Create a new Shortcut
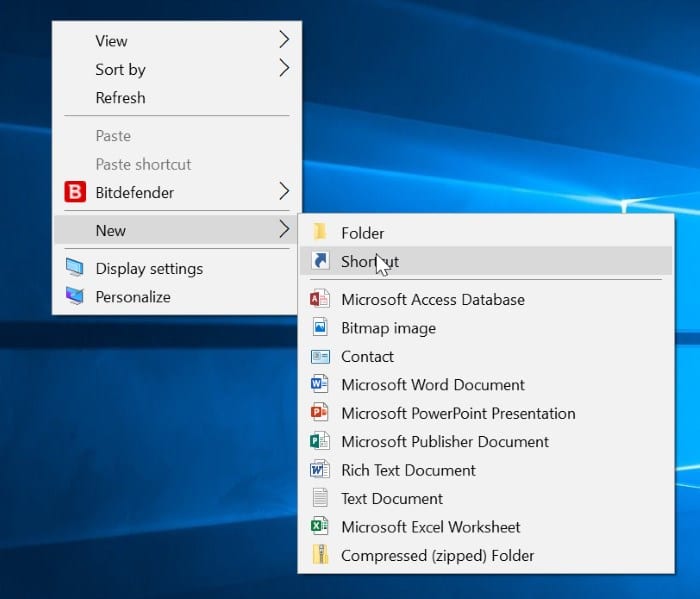The image size is (700, 599). pyautogui.click(x=486, y=261)
